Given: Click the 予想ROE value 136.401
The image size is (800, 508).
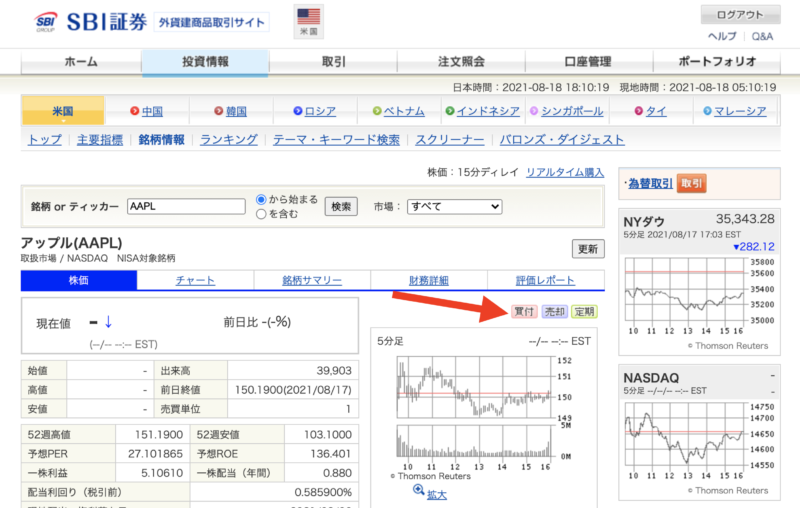Looking at the screenshot, I should [x=331, y=454].
